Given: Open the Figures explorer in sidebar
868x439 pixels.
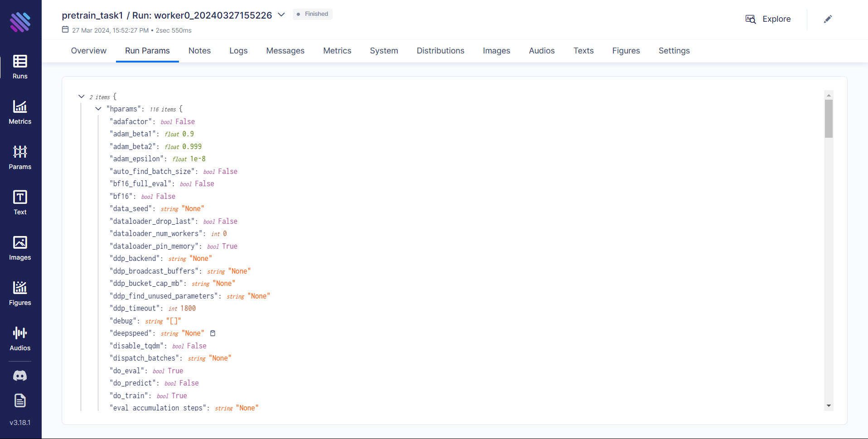Looking at the screenshot, I should (20, 293).
